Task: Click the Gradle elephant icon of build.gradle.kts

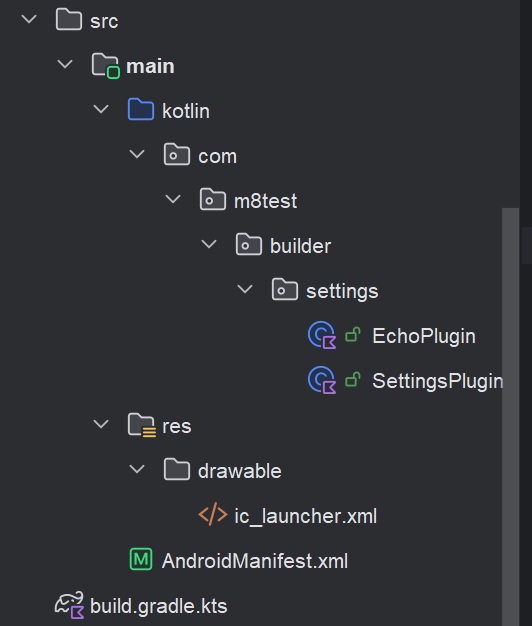Action: coord(70,605)
